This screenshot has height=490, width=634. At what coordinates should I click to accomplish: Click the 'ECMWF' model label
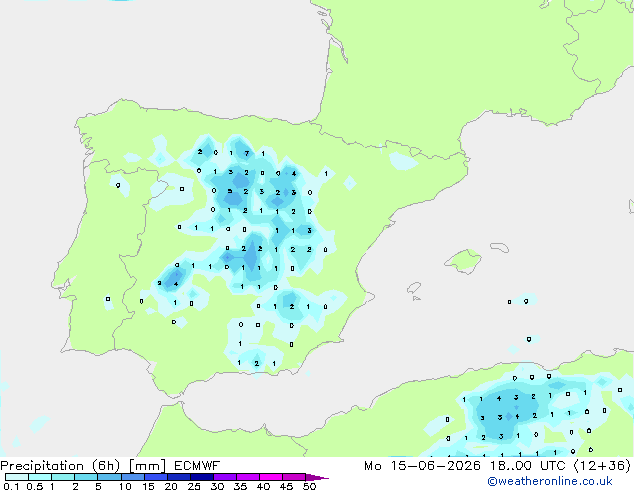pos(197,466)
